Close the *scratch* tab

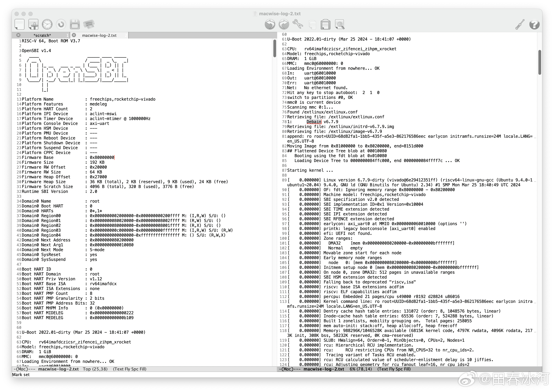[x=18, y=35]
